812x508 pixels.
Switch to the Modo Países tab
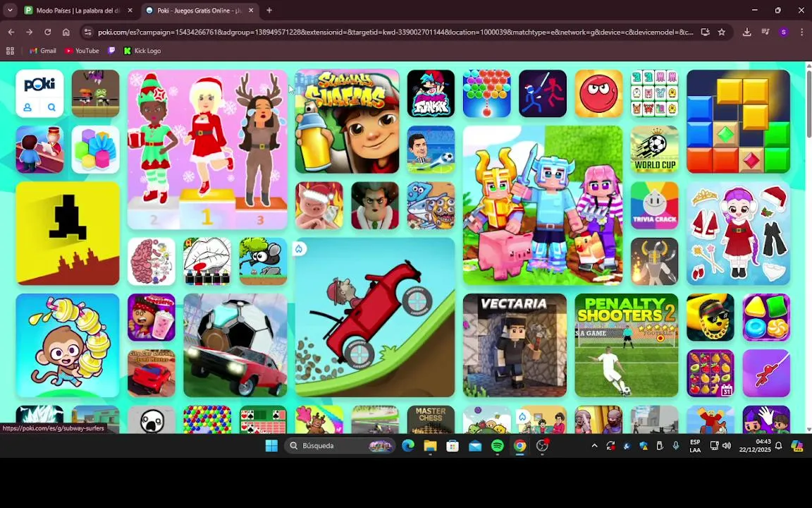point(79,11)
